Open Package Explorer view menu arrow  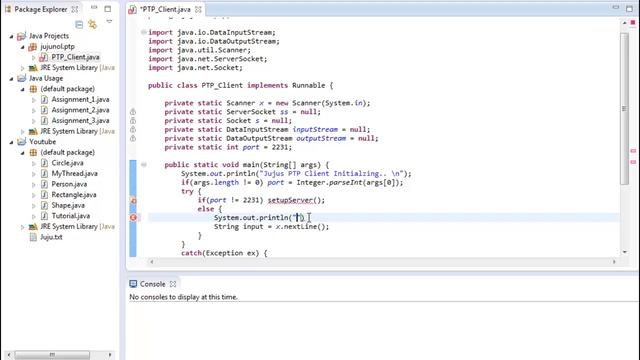pyautogui.click(x=109, y=22)
